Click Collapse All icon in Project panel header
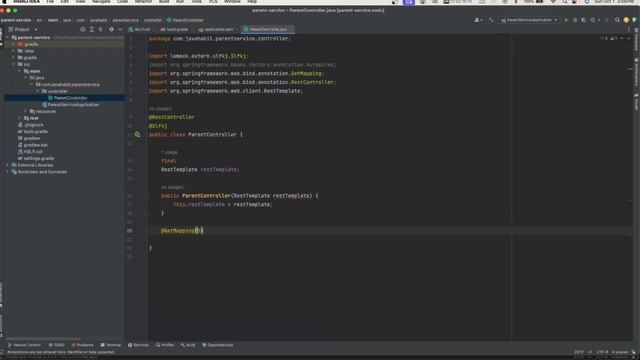 click(x=100, y=29)
